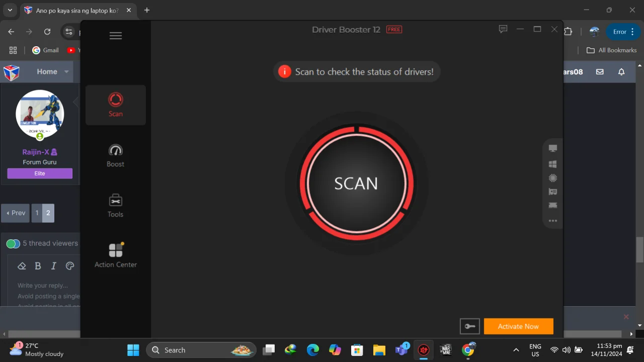The width and height of the screenshot is (644, 362).
Task: Click the taskbar Search box
Action: (x=201, y=350)
